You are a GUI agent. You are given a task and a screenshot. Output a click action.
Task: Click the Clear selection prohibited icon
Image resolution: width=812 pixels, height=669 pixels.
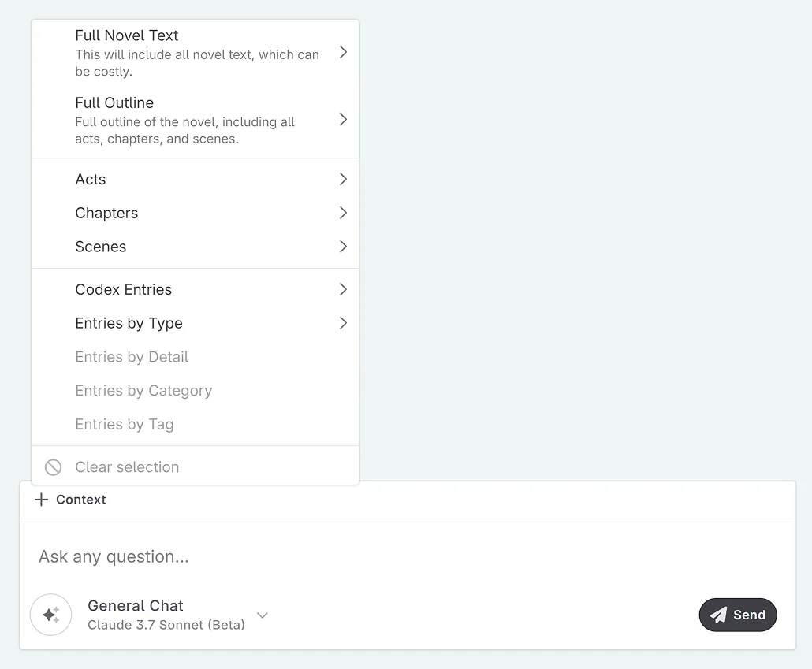[53, 467]
